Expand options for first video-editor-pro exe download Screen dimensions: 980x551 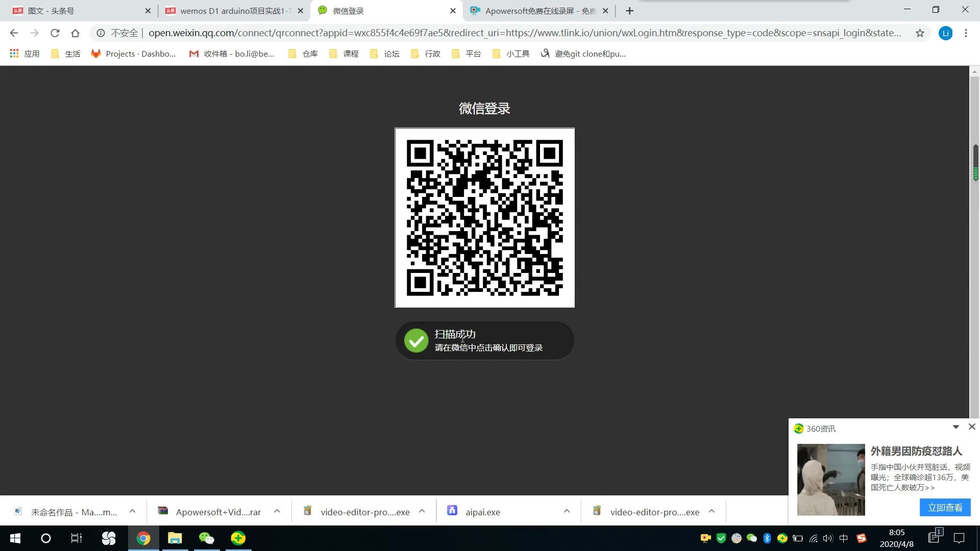[x=422, y=511]
